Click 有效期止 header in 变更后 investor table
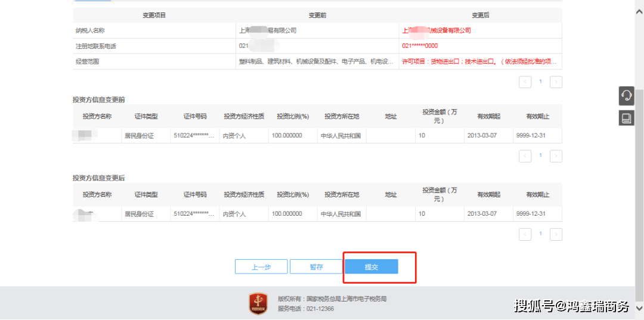The width and height of the screenshot is (644, 320). [x=538, y=194]
